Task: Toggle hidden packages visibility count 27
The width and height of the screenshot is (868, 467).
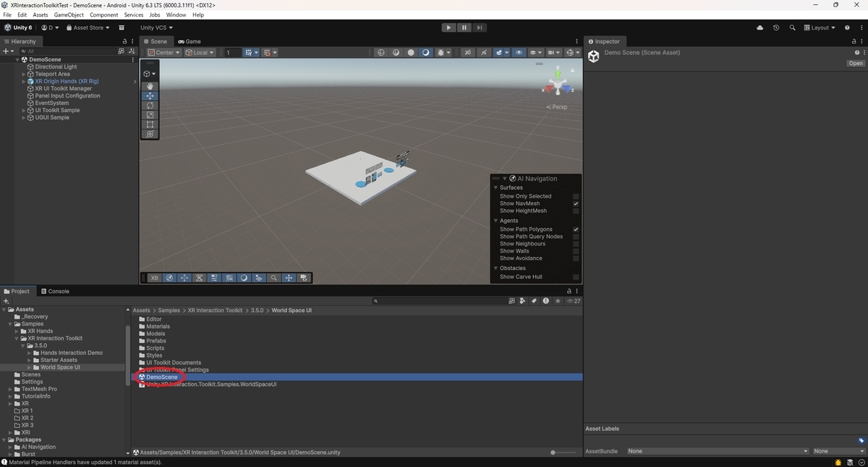Action: [574, 300]
